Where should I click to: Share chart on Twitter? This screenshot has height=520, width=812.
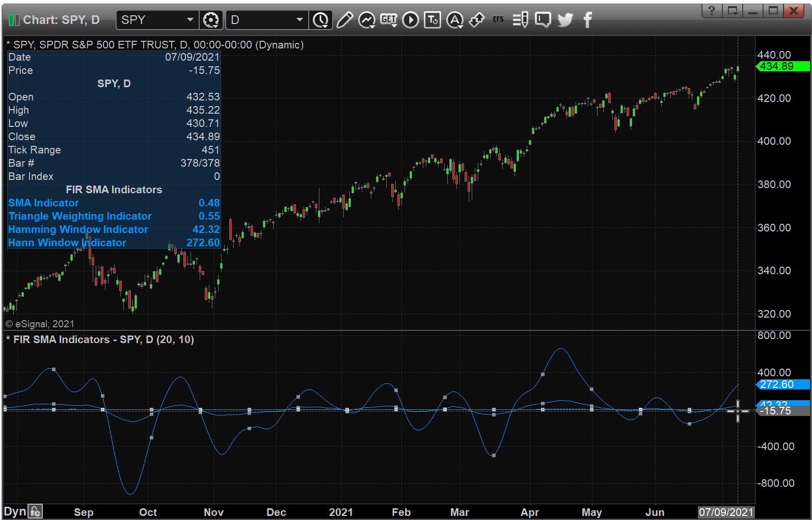click(x=565, y=20)
